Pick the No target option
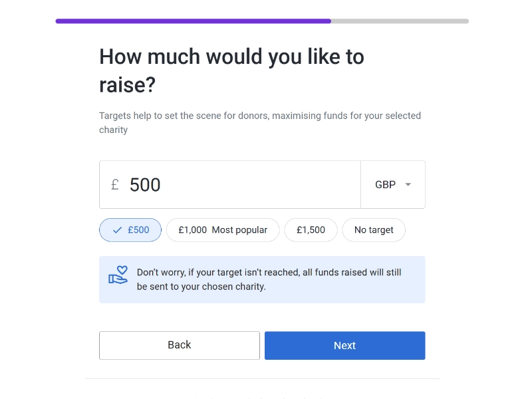532x399 pixels. pos(374,230)
